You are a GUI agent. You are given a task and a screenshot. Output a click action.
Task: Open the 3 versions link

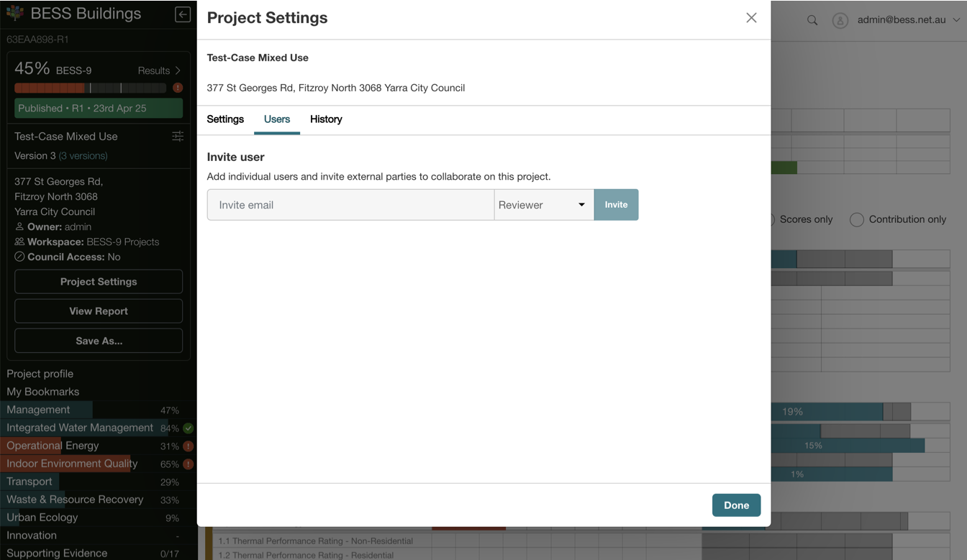click(x=83, y=156)
